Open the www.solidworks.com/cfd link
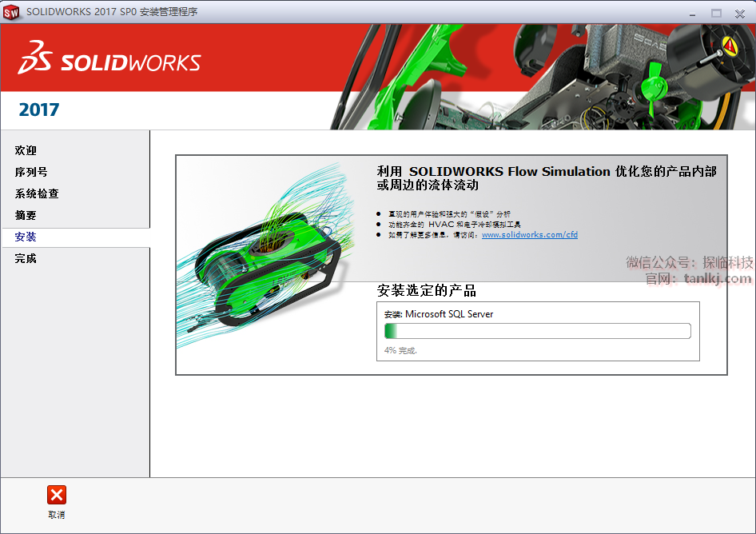The height and width of the screenshot is (534, 756). pyautogui.click(x=529, y=235)
